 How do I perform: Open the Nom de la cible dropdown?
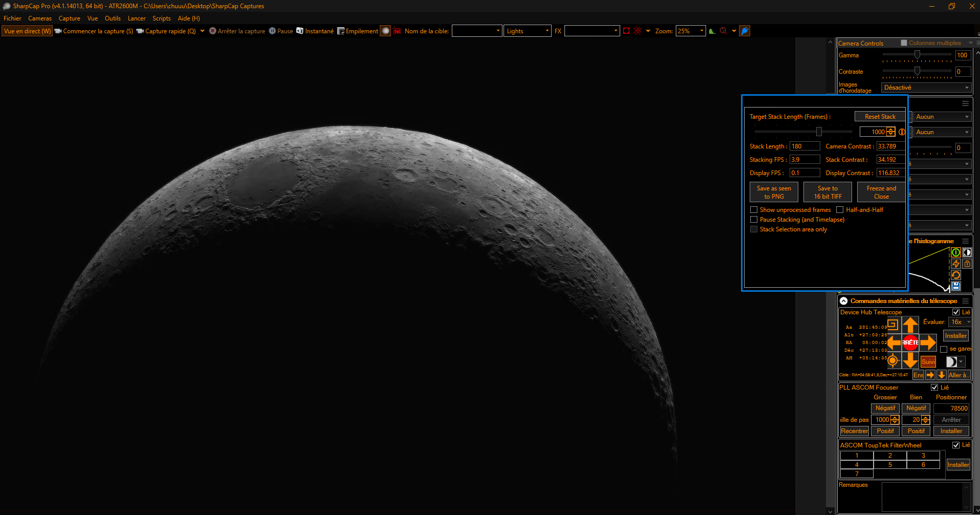click(x=498, y=31)
